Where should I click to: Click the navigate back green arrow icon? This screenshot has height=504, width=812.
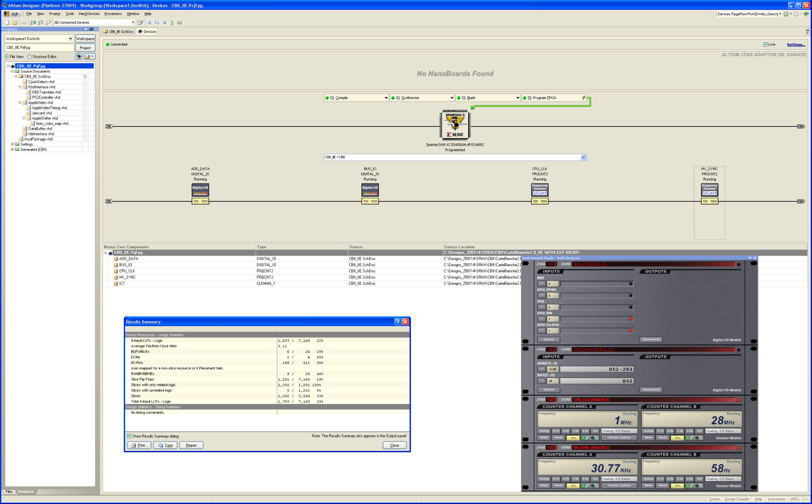click(786, 14)
